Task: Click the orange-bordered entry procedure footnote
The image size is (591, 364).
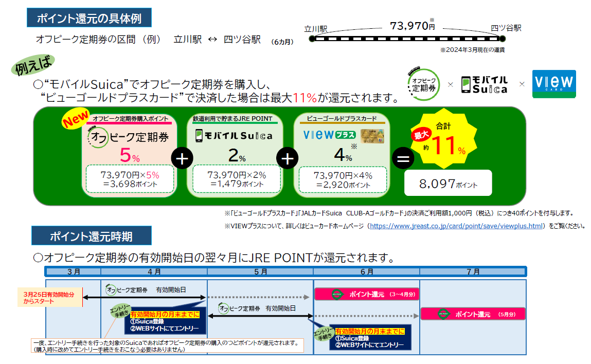Action: pyautogui.click(x=167, y=345)
